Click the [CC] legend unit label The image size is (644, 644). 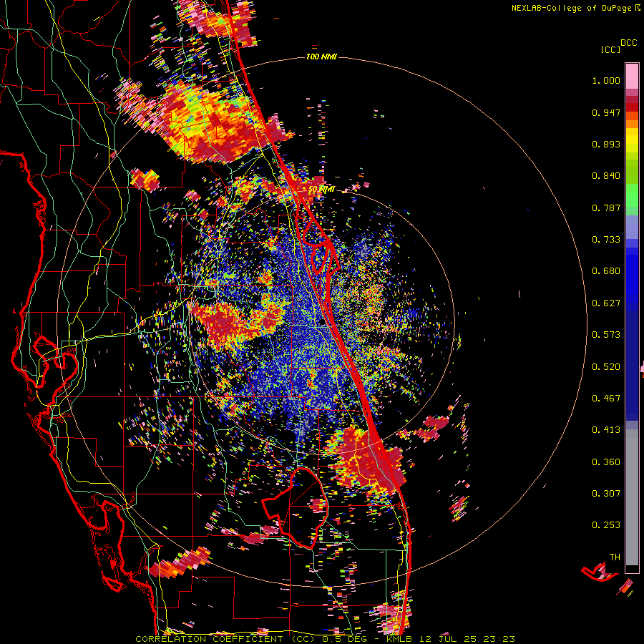pyautogui.click(x=610, y=50)
